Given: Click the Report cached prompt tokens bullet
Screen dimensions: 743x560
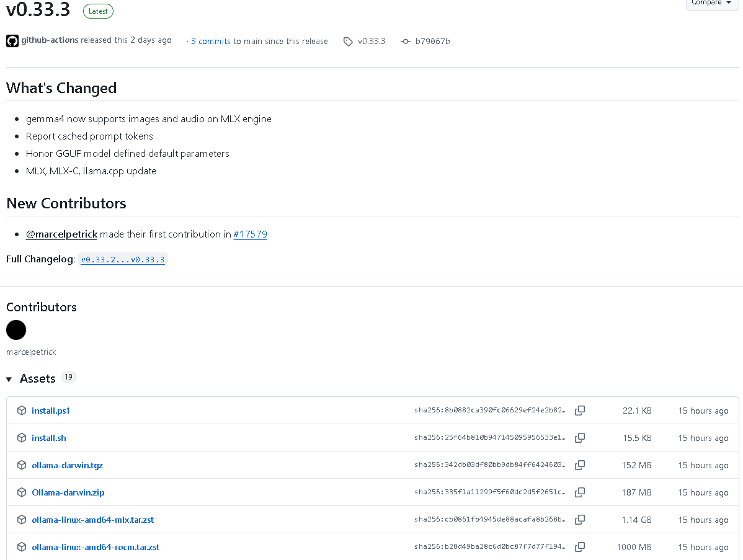Looking at the screenshot, I should point(89,136).
